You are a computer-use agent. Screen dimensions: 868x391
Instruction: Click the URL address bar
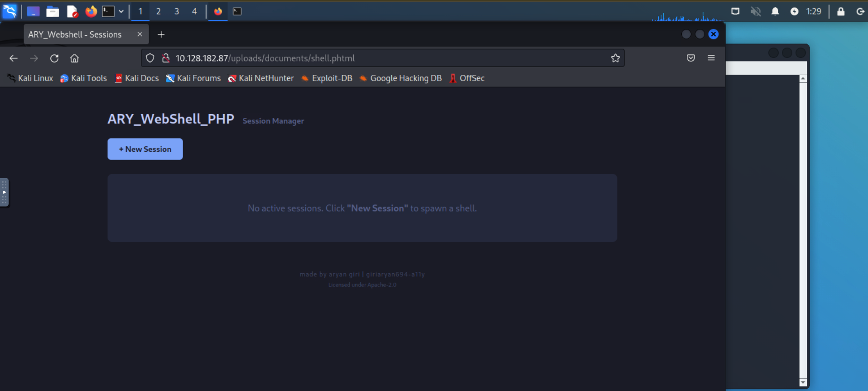click(383, 58)
